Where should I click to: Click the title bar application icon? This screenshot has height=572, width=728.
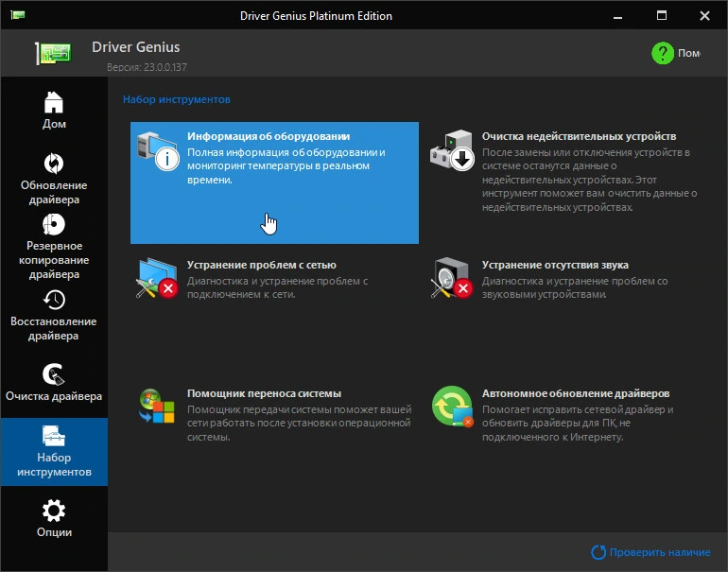pyautogui.click(x=18, y=15)
